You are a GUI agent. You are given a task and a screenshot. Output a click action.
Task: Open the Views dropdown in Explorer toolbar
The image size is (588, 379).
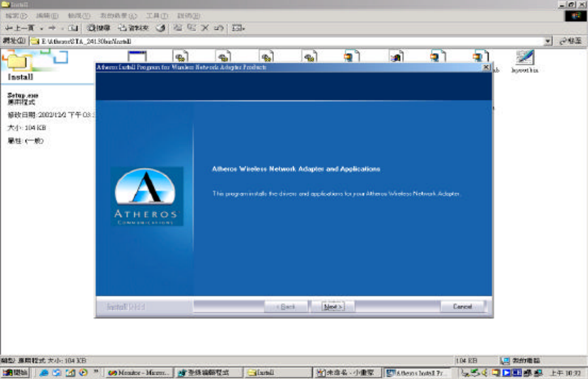tap(238, 28)
